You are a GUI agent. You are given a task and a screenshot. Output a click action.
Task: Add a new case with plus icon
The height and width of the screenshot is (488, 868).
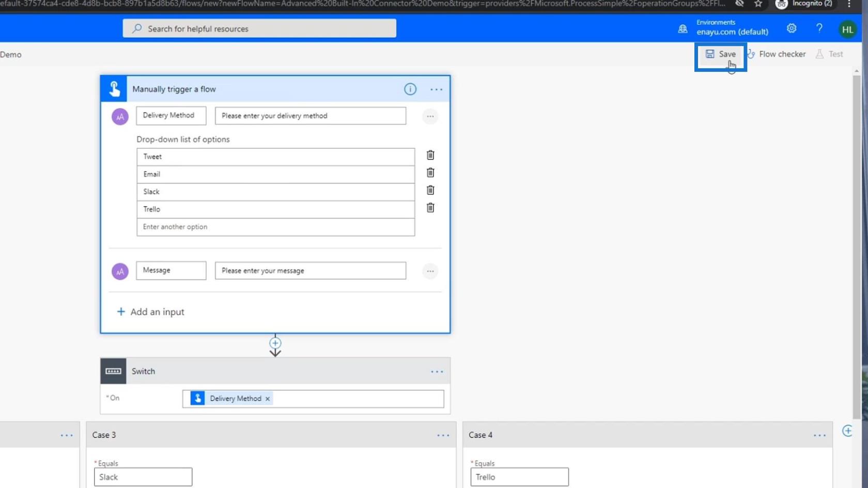point(847,431)
